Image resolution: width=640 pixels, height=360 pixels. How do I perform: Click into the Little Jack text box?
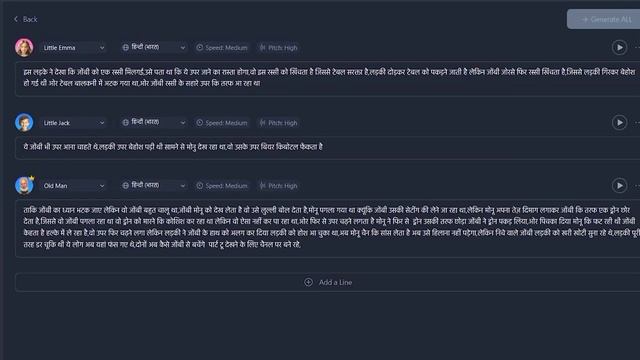(x=328, y=148)
